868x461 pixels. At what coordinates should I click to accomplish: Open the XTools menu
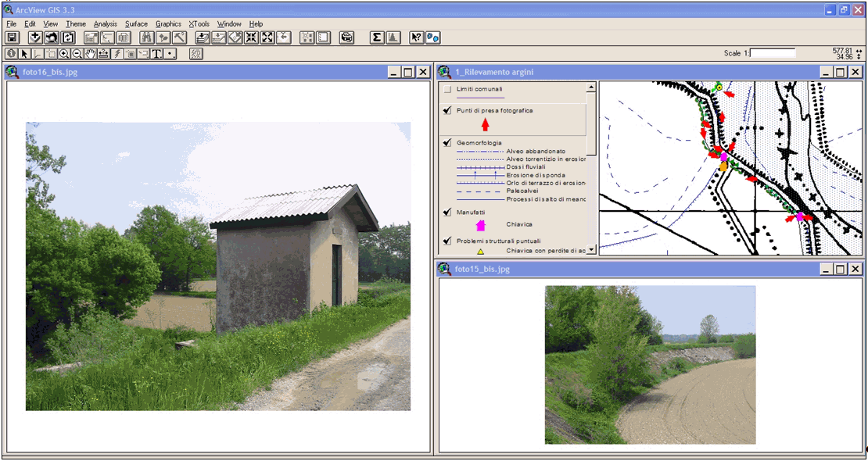[x=199, y=23]
